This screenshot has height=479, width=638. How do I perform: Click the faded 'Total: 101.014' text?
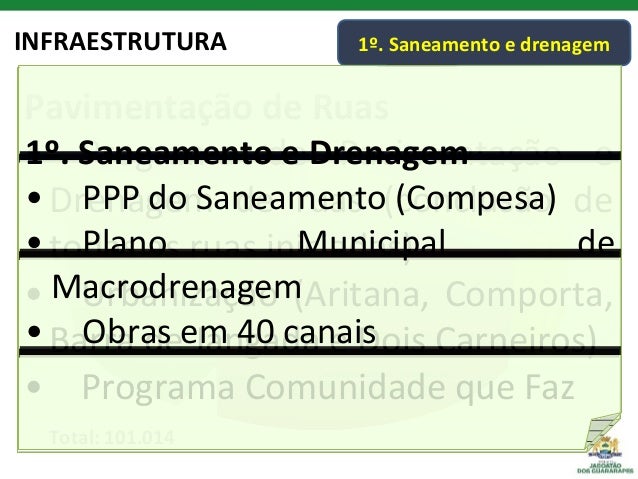coord(111,437)
